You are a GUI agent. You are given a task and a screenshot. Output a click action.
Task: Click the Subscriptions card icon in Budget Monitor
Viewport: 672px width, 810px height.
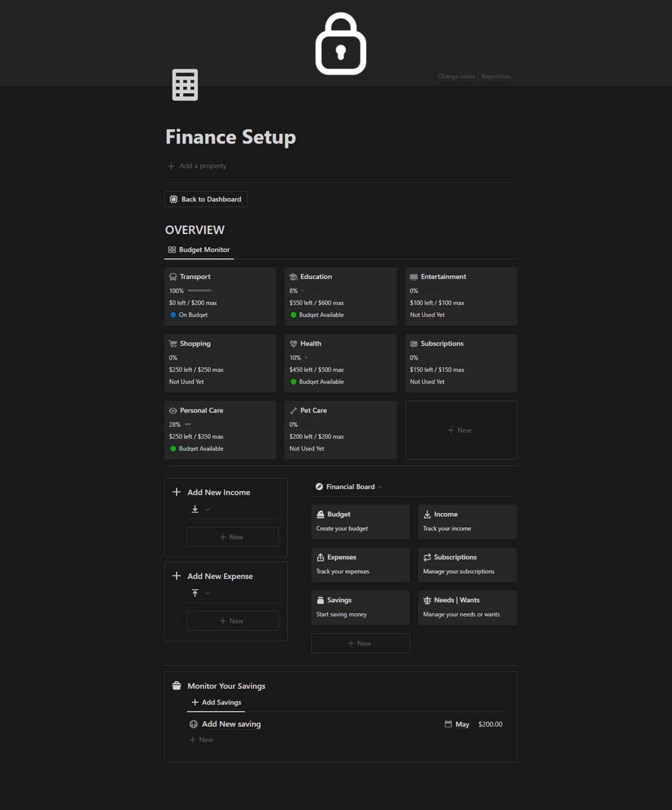[414, 344]
